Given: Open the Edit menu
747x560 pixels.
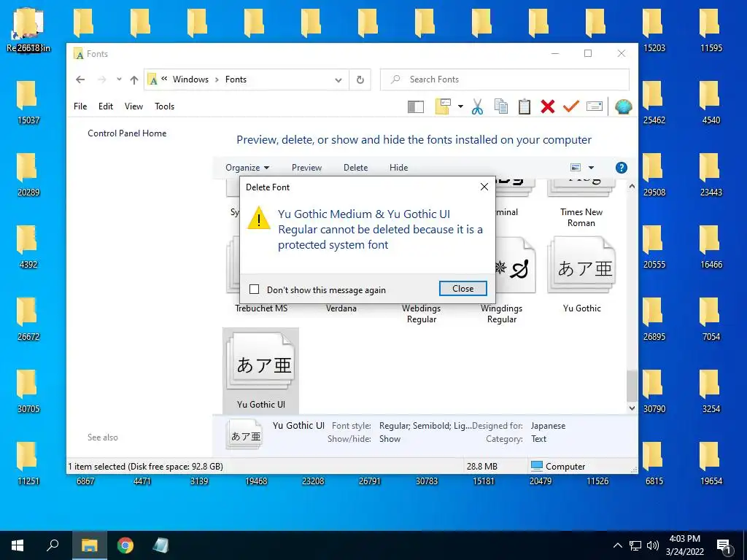Looking at the screenshot, I should coord(106,106).
